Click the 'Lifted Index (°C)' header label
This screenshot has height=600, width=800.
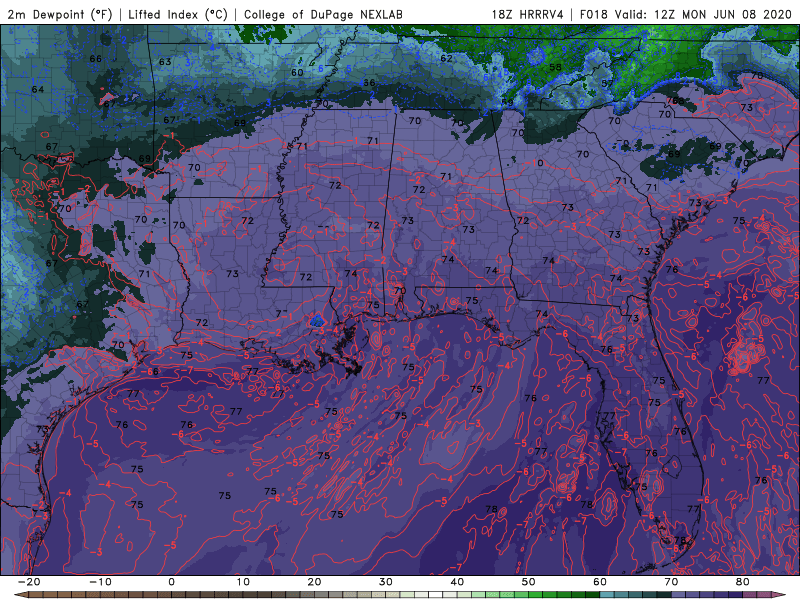click(x=178, y=14)
